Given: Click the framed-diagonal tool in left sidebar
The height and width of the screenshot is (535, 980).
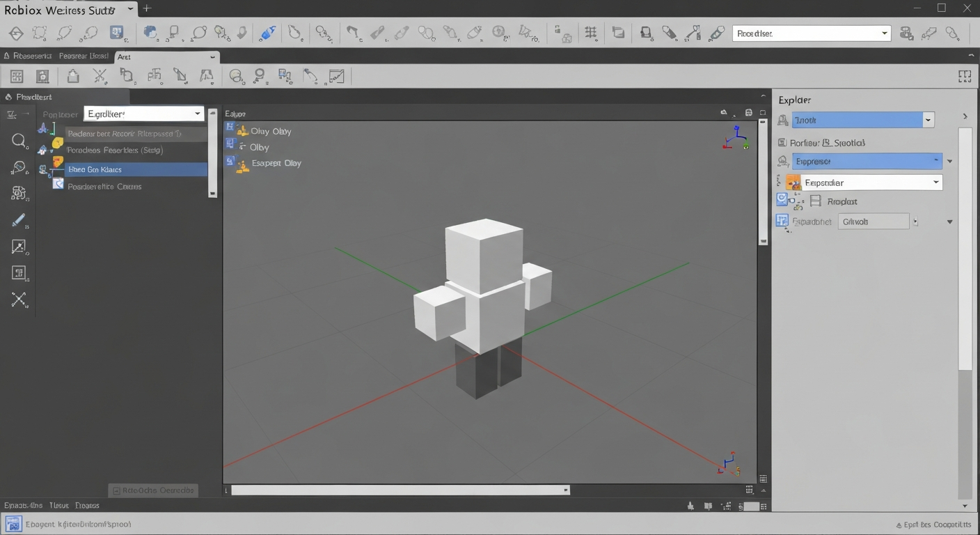Looking at the screenshot, I should click(x=19, y=247).
